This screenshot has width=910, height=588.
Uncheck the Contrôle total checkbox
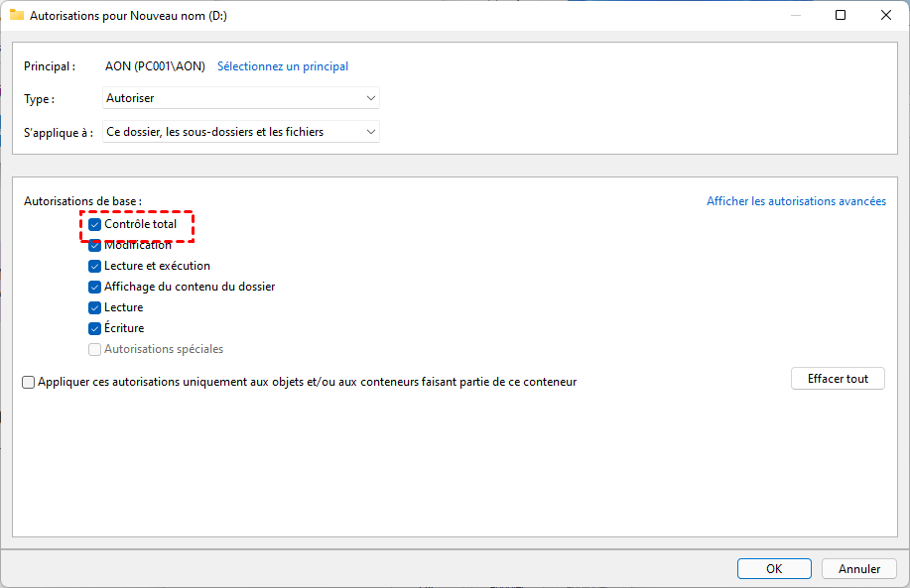pyautogui.click(x=94, y=224)
